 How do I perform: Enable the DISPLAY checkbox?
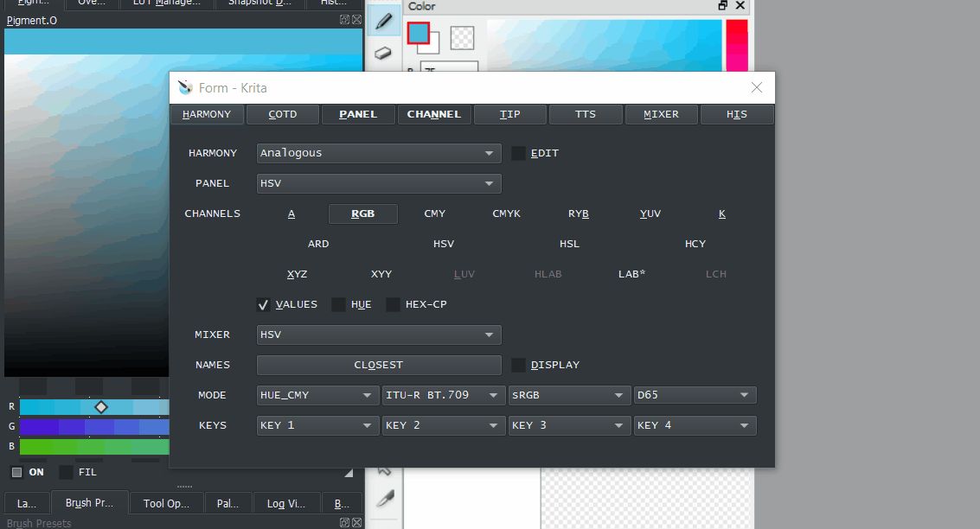point(518,365)
